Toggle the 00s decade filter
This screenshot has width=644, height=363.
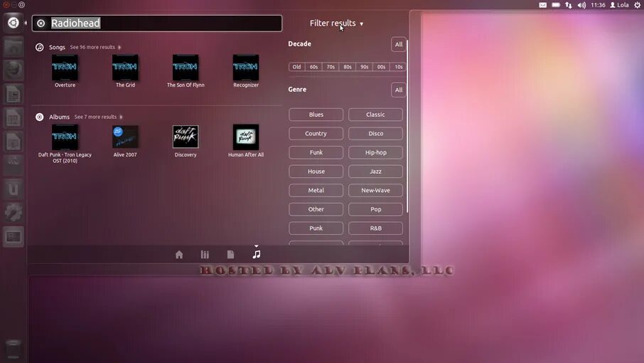pyautogui.click(x=381, y=67)
